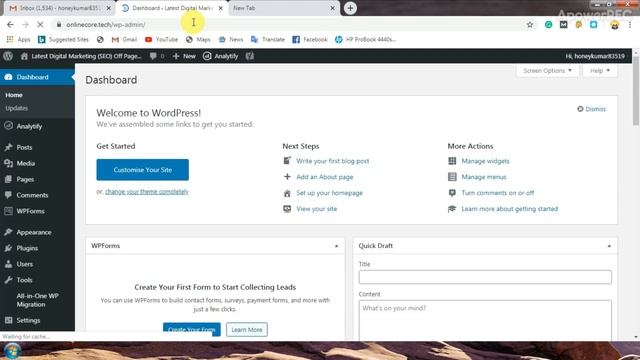This screenshot has width=640, height=360.
Task: Click the Quick Draft Title field
Action: 485,277
